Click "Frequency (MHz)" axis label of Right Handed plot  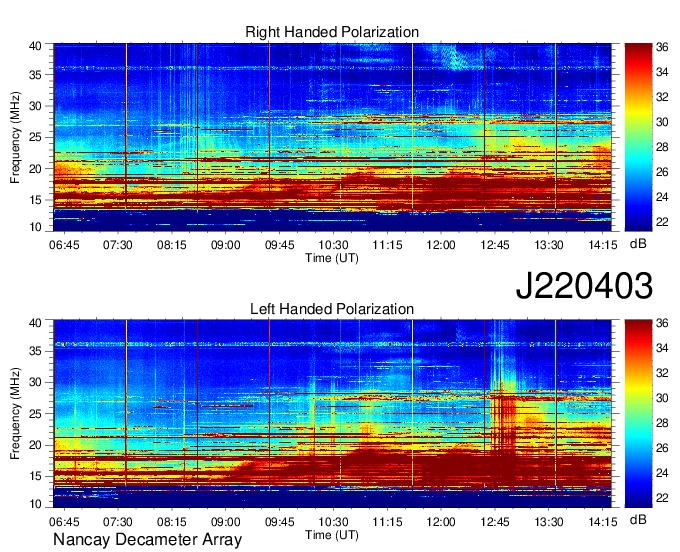(x=15, y=137)
